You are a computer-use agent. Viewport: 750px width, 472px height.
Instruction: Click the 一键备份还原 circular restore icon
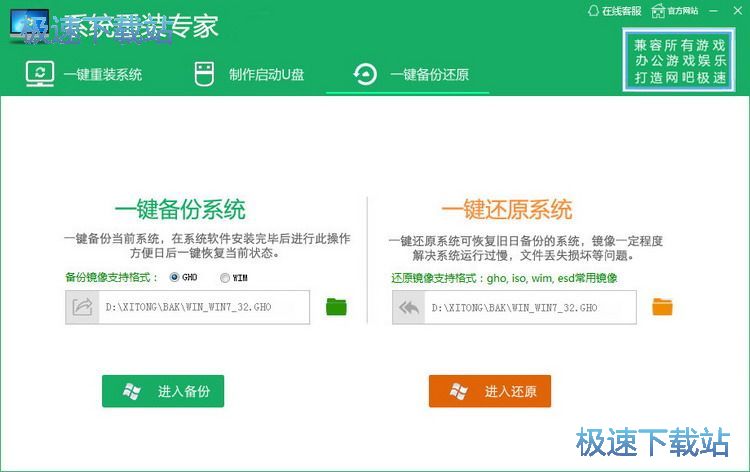366,74
